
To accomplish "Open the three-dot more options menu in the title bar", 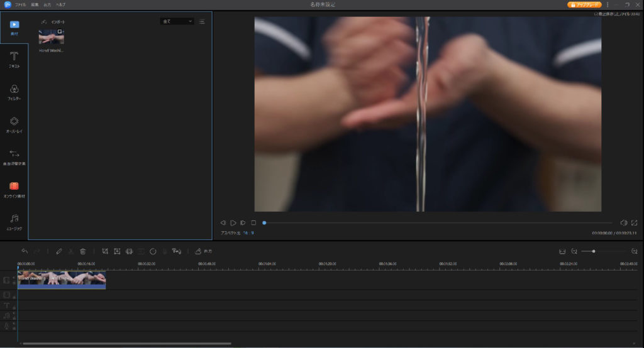I will pos(608,4).
